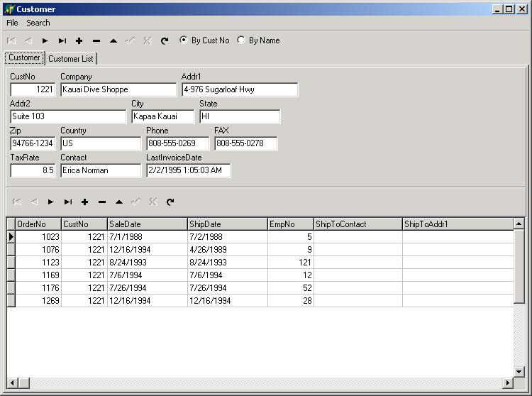This screenshot has width=532, height=396.
Task: Click the SaleDate column header
Action: (147, 224)
